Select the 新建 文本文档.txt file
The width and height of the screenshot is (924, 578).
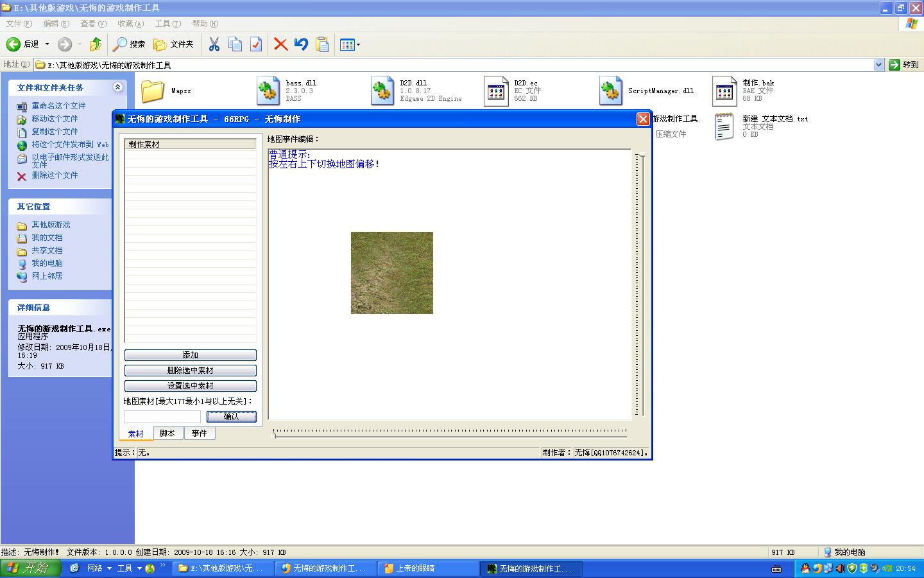click(760, 126)
